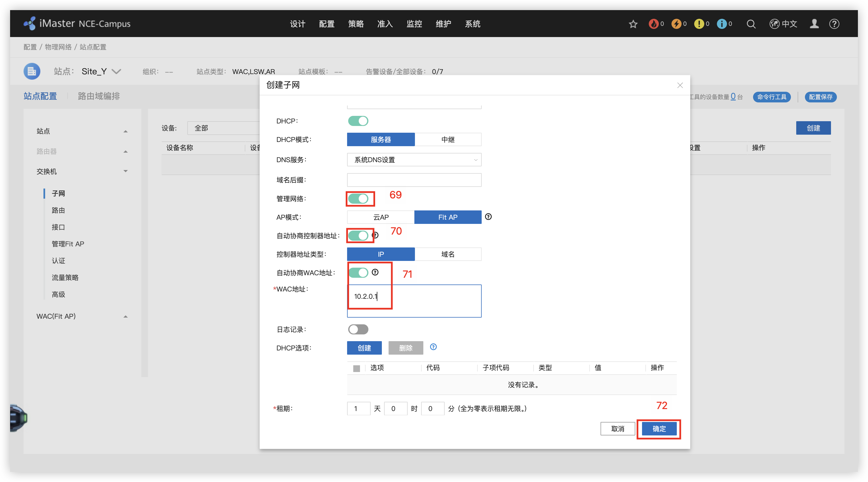Click the DHCP选项 blue info icon
868x482 pixels.
(x=433, y=347)
